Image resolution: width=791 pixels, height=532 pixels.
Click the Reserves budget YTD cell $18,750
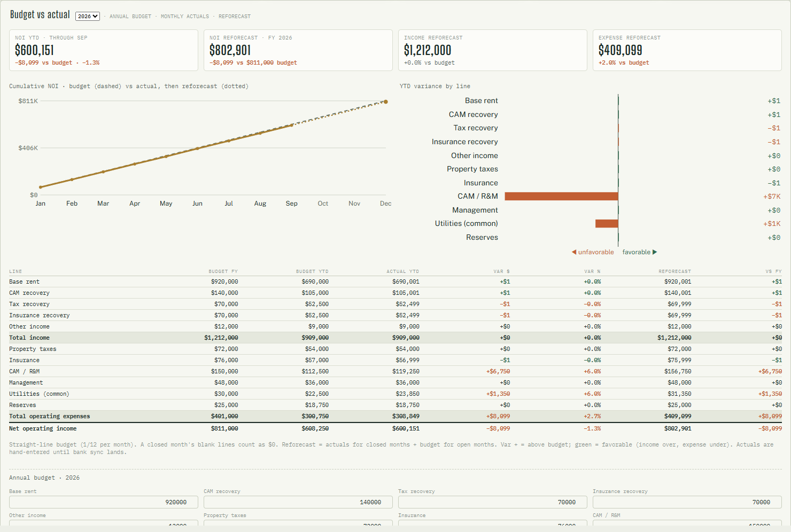tap(317, 405)
